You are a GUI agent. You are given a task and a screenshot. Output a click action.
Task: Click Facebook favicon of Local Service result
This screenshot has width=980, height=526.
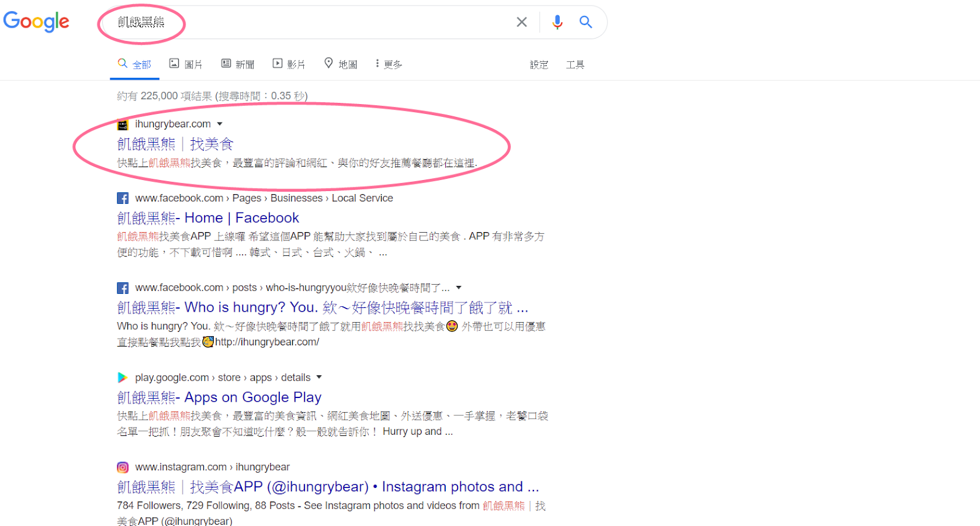pos(123,198)
